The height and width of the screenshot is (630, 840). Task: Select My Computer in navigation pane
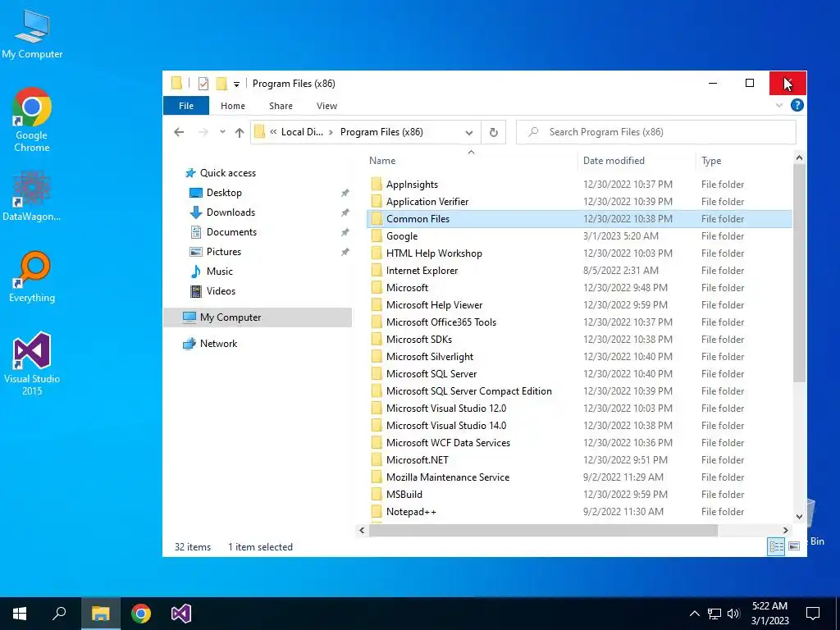258,317
